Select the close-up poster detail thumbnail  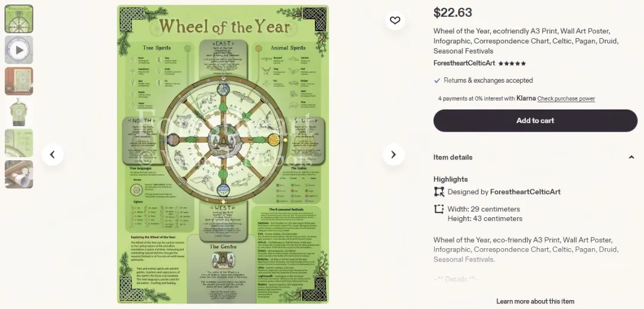pyautogui.click(x=19, y=143)
